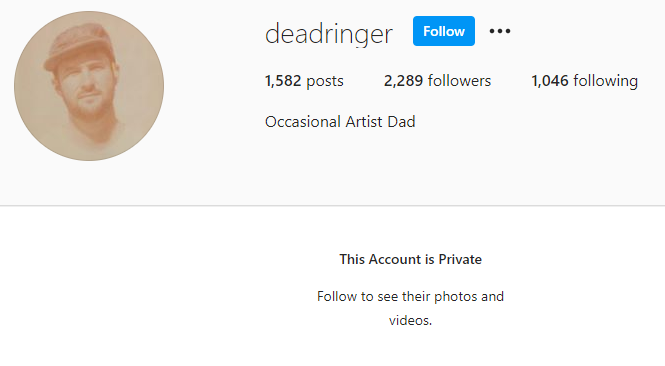
Task: Click the word followers in the stats
Action: point(459,81)
